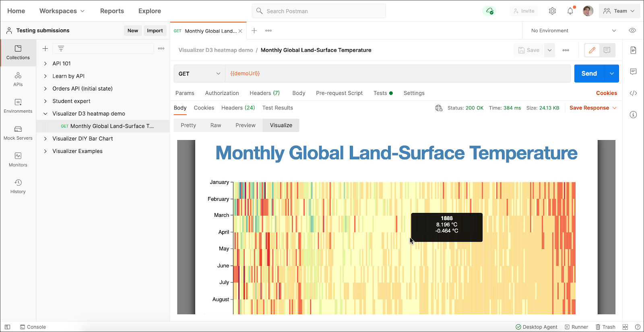This screenshot has height=332, width=644.
Task: Toggle the sidebar visibility in status bar
Action: pyautogui.click(x=7, y=327)
